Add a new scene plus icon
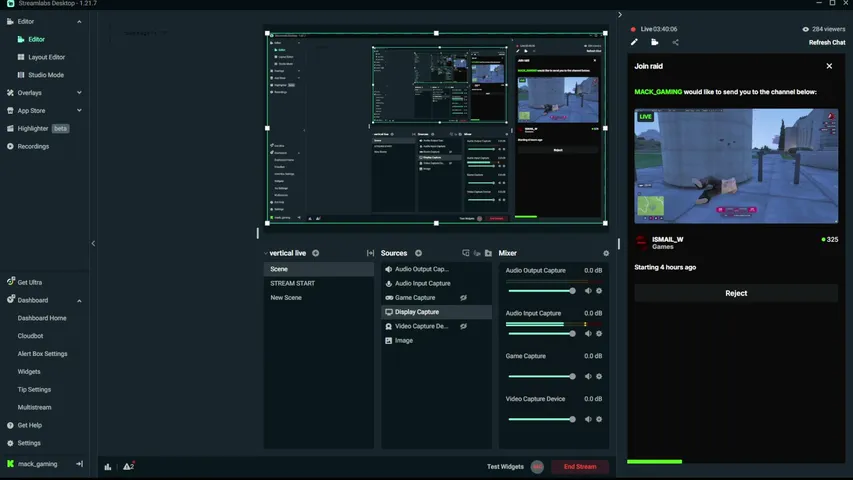 tap(316, 253)
